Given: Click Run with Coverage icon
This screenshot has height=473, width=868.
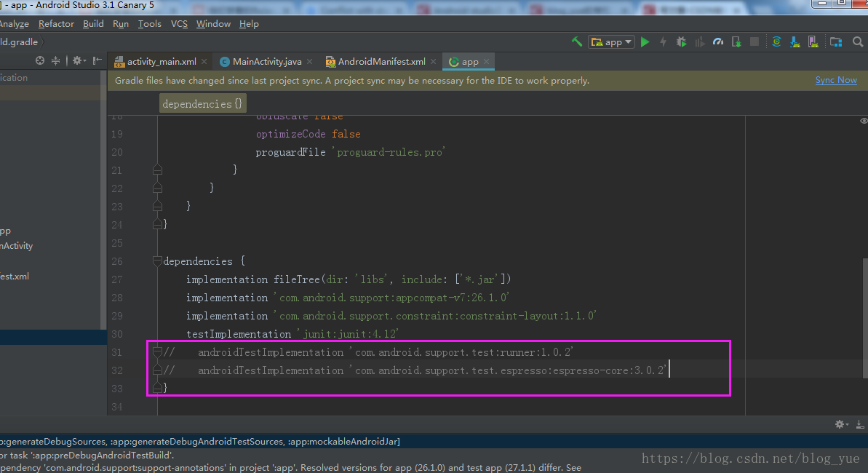Looking at the screenshot, I should click(700, 42).
